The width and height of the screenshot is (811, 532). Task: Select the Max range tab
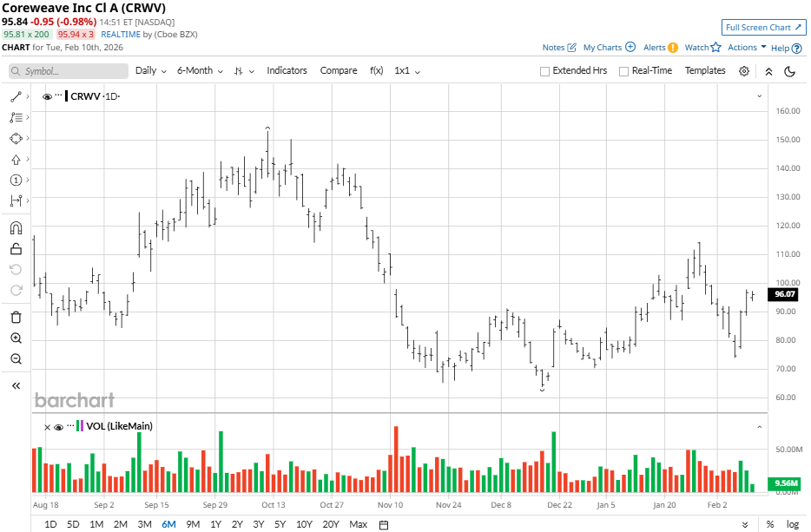tap(359, 524)
